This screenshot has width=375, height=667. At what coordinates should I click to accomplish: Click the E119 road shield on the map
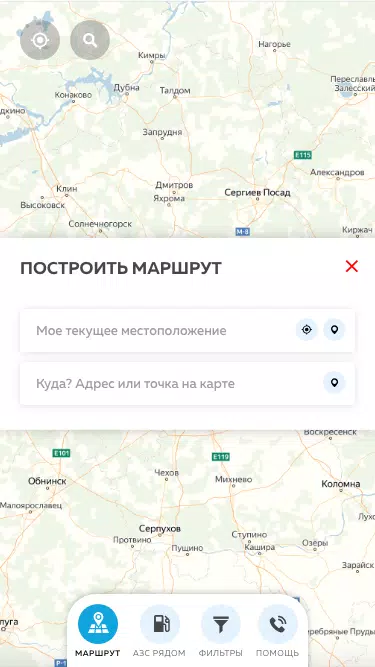pyautogui.click(x=221, y=457)
